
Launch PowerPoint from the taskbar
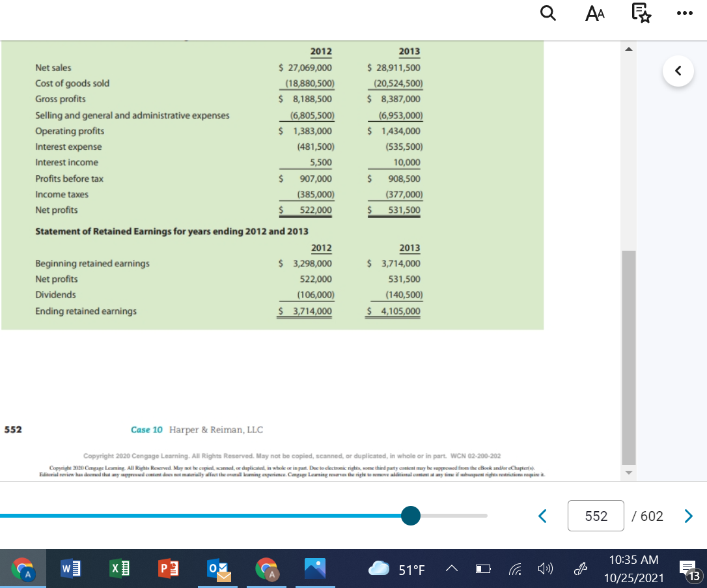pyautogui.click(x=169, y=568)
